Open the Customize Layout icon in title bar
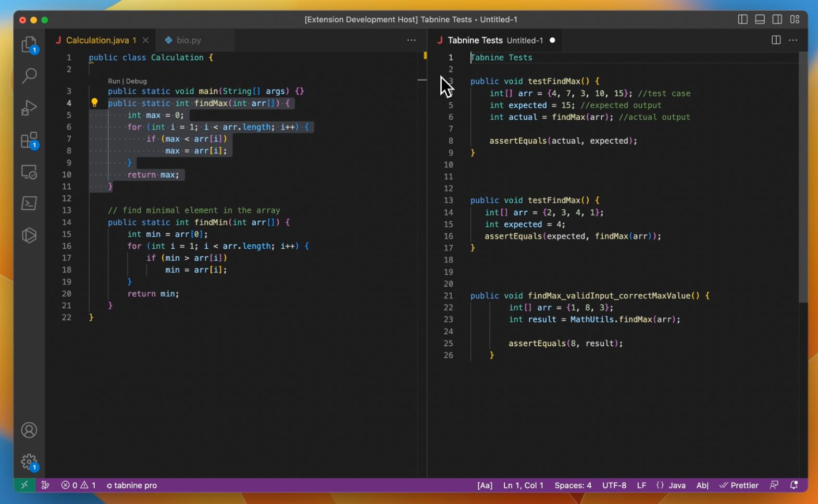 [x=795, y=19]
